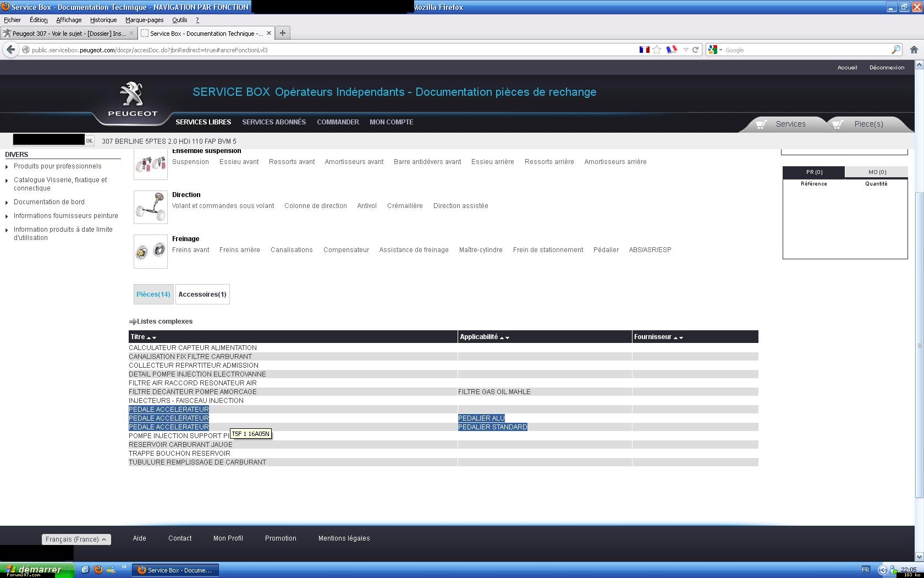Expand the Français (France) language dropdown
Viewport: 924px width, 578px height.
tap(76, 539)
